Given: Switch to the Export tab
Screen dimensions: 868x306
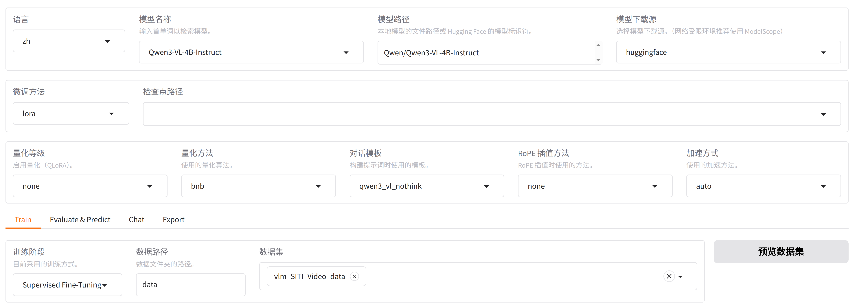Looking at the screenshot, I should click(174, 220).
